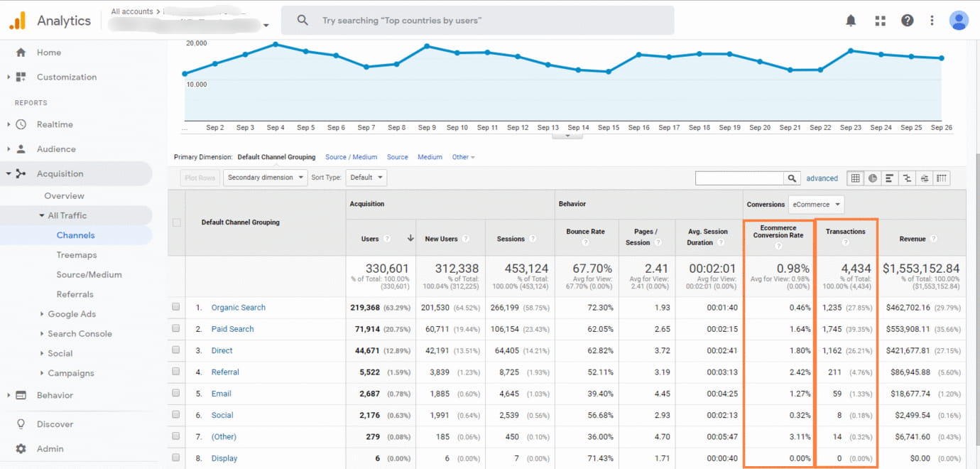Open the Sort Type Default dropdown
This screenshot has height=469, width=980.
[366, 177]
